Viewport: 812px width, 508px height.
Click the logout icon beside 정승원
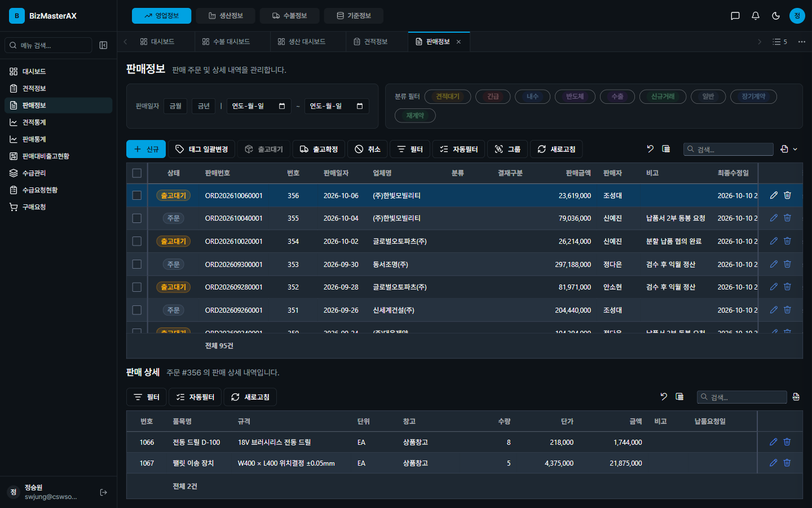click(x=103, y=492)
